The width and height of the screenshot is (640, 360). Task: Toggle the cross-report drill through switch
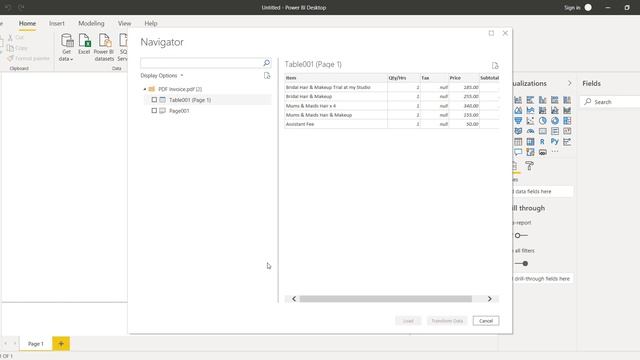(521, 236)
